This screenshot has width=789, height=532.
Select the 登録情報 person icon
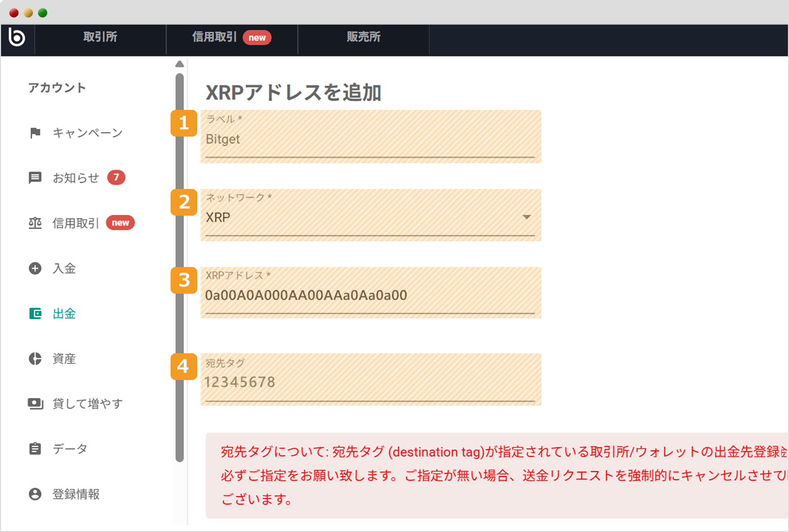34,494
